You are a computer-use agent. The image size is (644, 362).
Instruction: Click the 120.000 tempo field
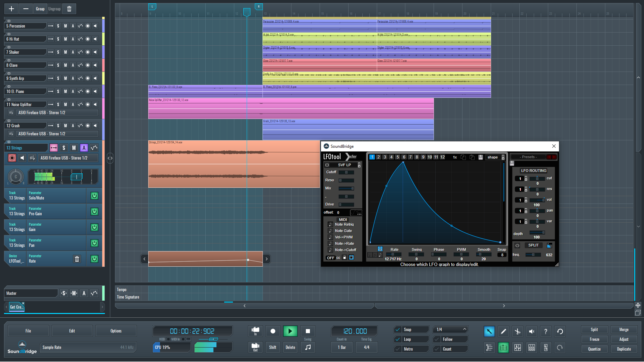click(355, 331)
